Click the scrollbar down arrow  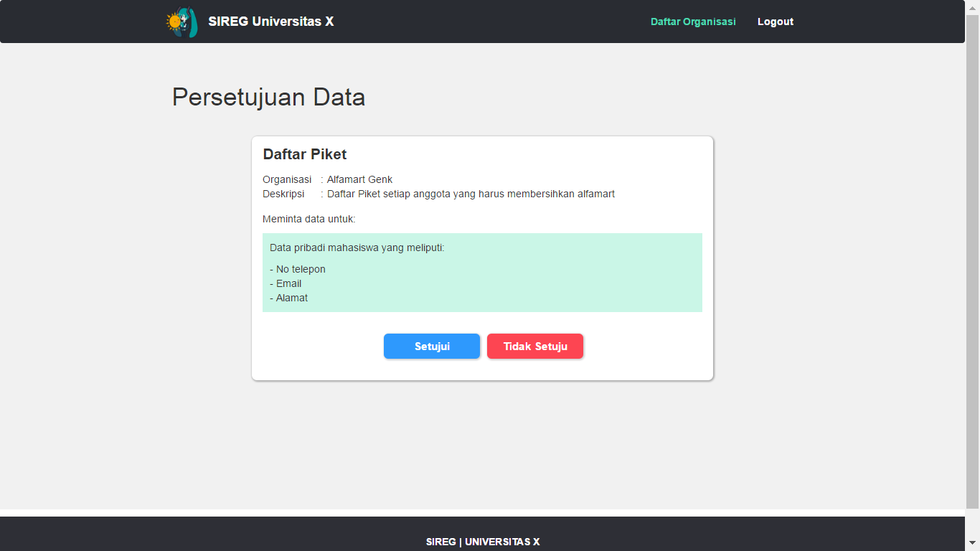point(973,544)
